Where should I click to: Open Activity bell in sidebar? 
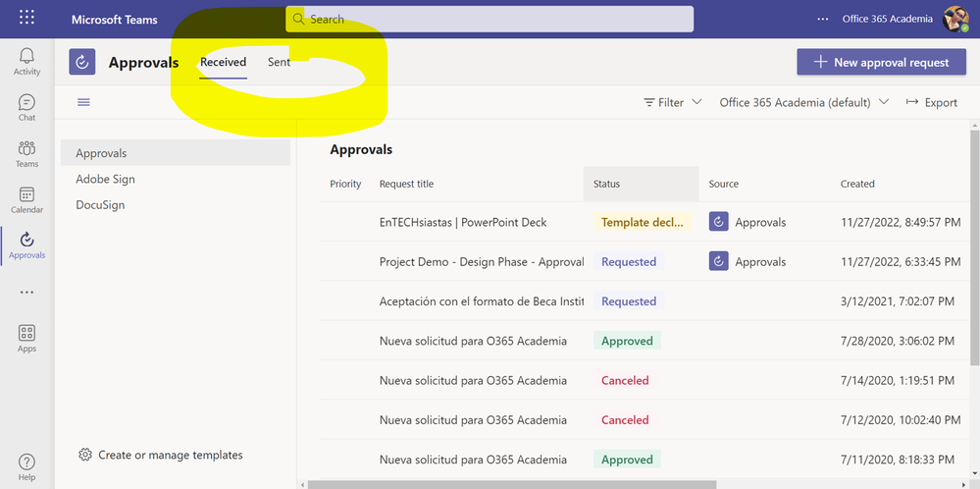point(26,62)
